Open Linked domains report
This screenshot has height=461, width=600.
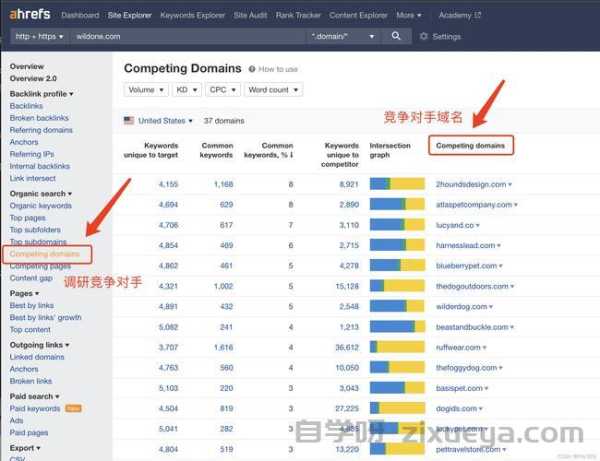coord(37,357)
